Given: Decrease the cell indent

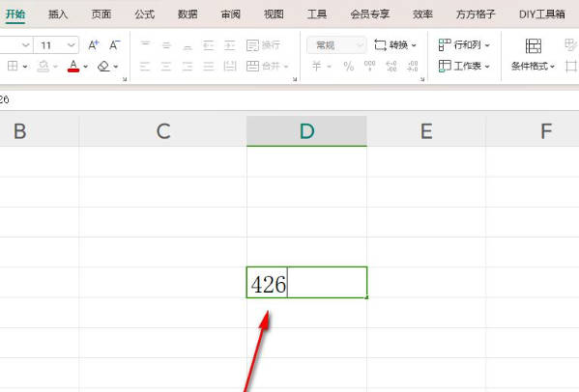Looking at the screenshot, I should (x=209, y=45).
